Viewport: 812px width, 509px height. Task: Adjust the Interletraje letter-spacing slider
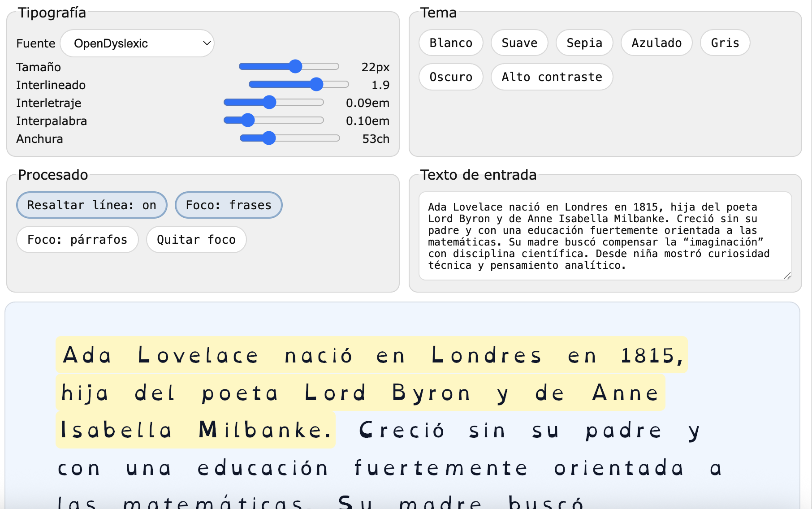[x=274, y=103]
